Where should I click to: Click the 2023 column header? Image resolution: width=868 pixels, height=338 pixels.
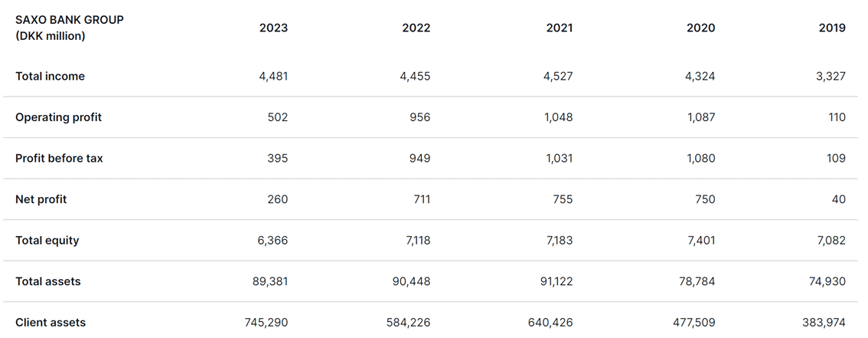tap(273, 28)
